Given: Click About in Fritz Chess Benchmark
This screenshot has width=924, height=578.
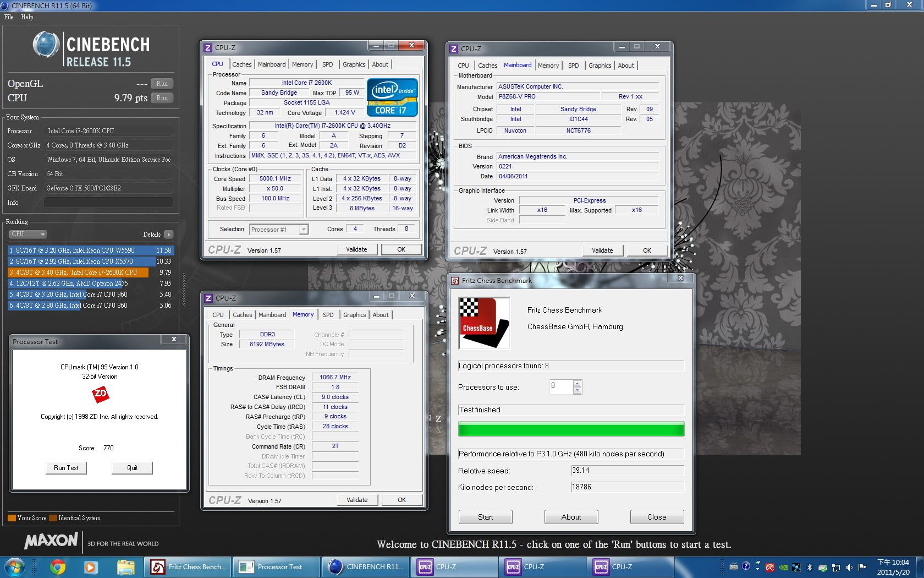Looking at the screenshot, I should point(571,517).
